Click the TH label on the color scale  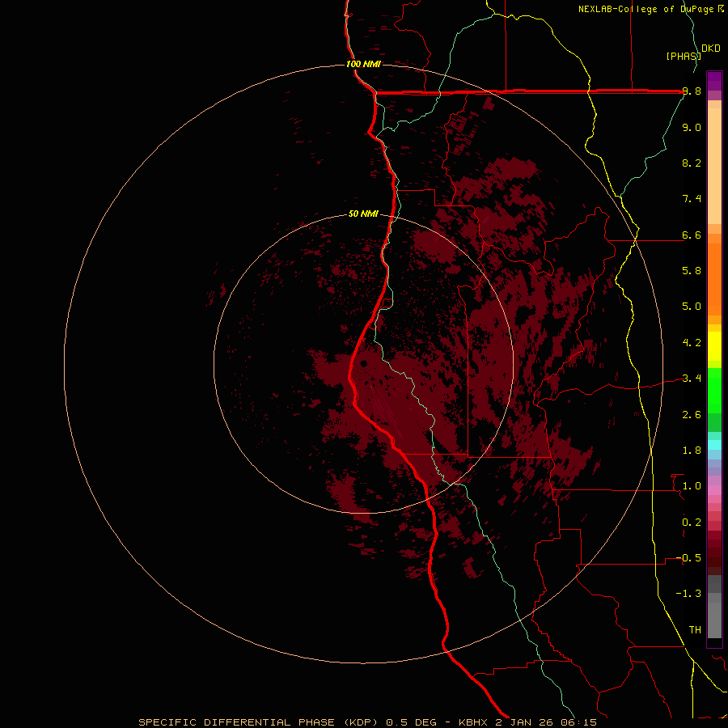click(x=695, y=630)
